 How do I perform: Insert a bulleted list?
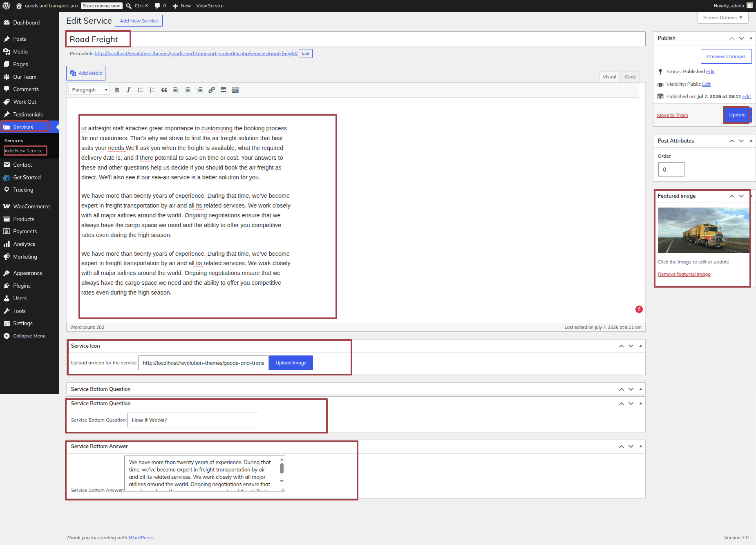[140, 90]
